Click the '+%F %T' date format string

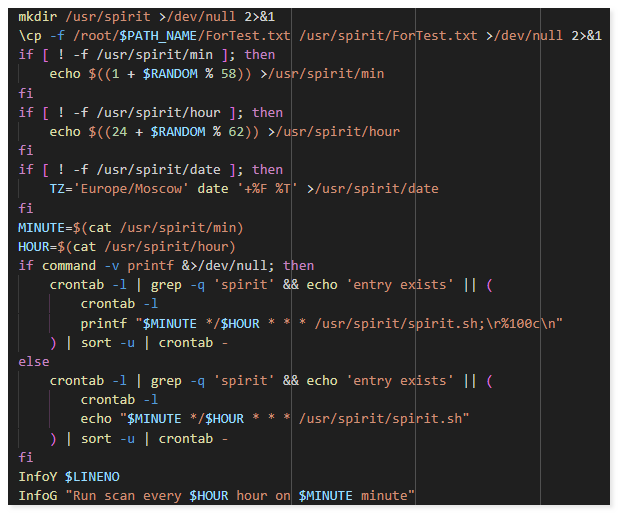(265, 189)
